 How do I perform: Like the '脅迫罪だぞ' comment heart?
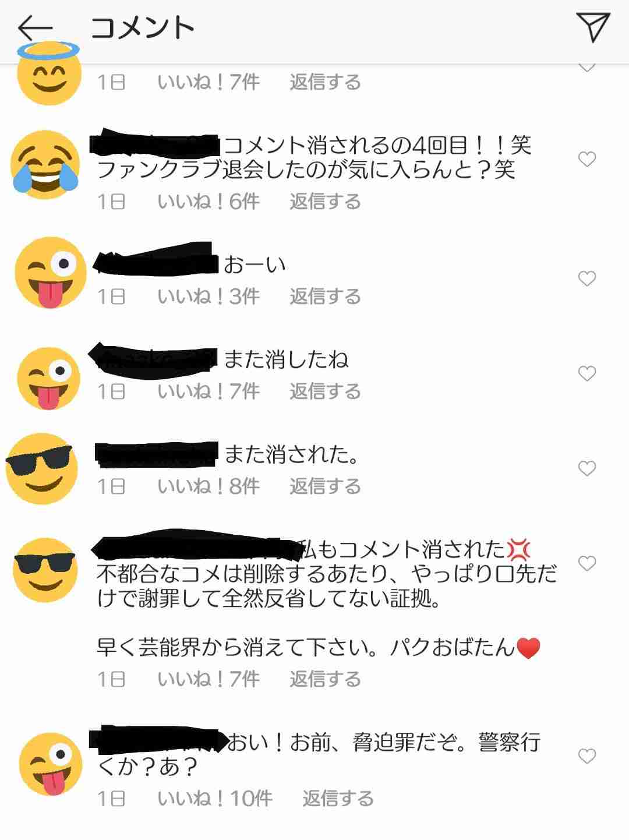click(587, 756)
